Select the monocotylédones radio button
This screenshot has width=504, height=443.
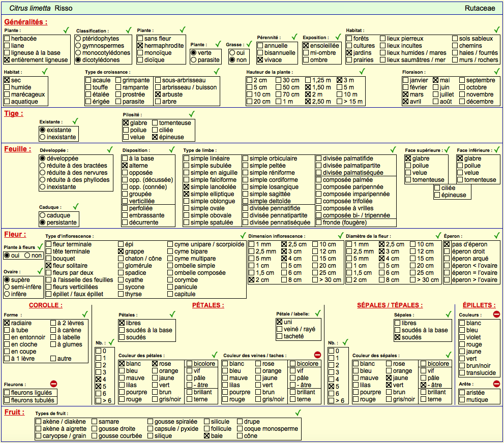78,53
